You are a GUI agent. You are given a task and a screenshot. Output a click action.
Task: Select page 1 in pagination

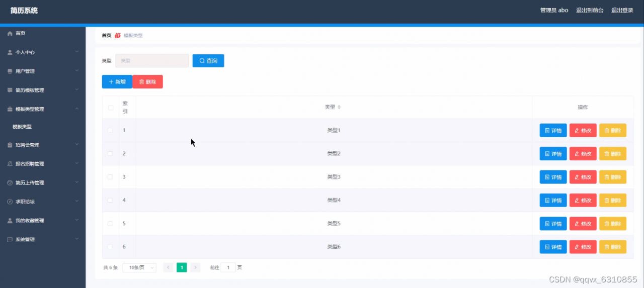tap(182, 267)
